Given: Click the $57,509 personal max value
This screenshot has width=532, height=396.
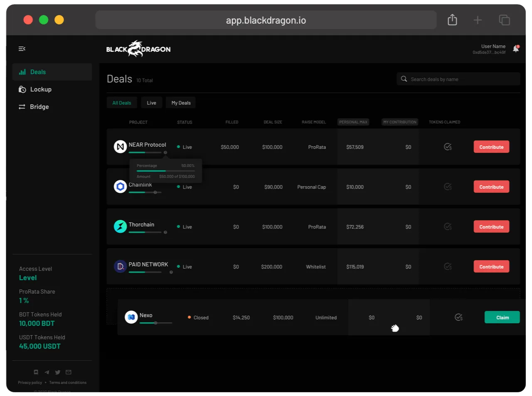Looking at the screenshot, I should point(355,147).
